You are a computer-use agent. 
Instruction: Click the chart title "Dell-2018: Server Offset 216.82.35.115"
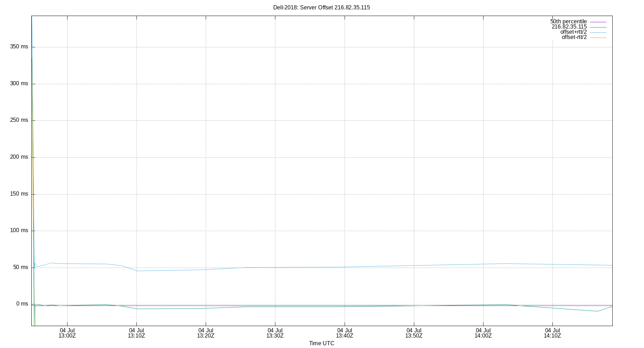321,7
